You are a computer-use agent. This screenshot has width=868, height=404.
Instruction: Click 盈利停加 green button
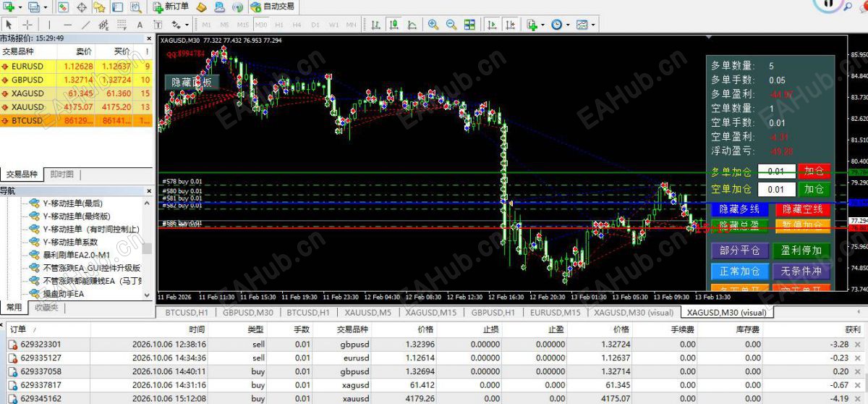801,251
